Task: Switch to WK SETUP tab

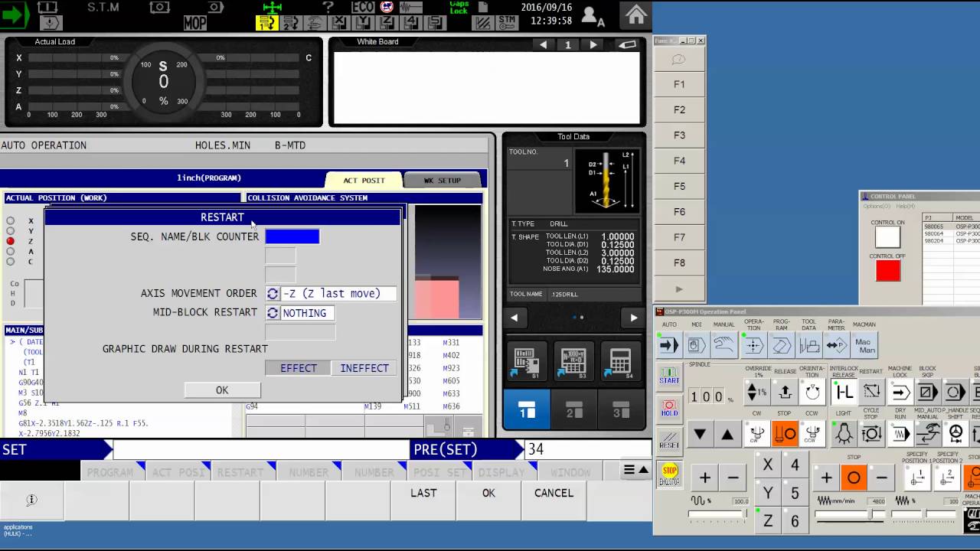Action: [x=443, y=181]
